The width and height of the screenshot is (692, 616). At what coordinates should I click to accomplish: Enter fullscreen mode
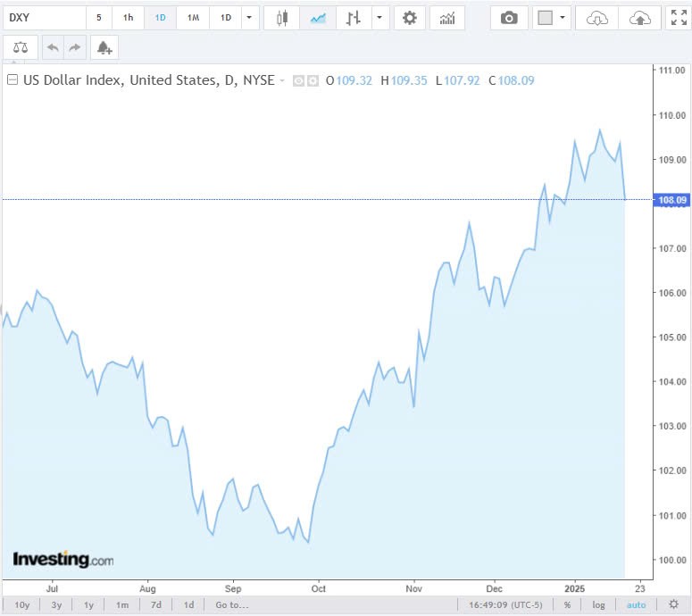point(678,18)
